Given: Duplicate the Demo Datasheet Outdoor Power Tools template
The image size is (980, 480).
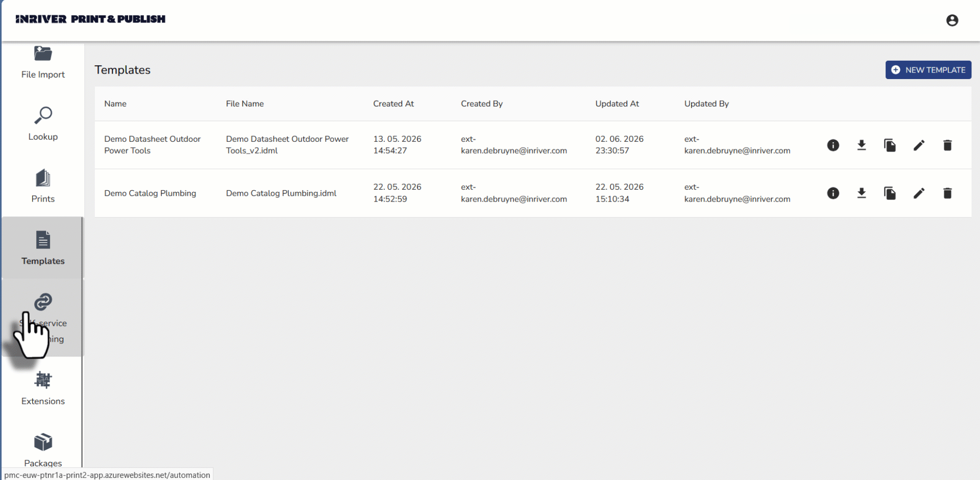Looking at the screenshot, I should [890, 145].
